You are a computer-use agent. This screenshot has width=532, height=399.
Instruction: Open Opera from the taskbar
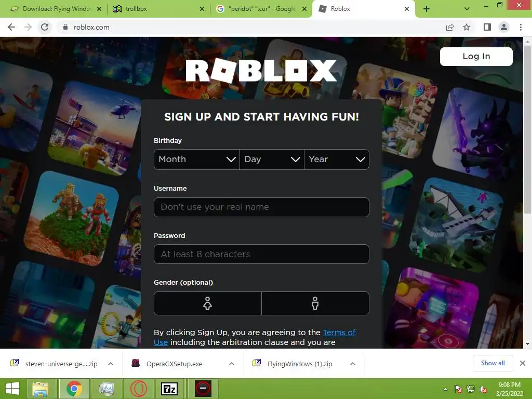(138, 389)
